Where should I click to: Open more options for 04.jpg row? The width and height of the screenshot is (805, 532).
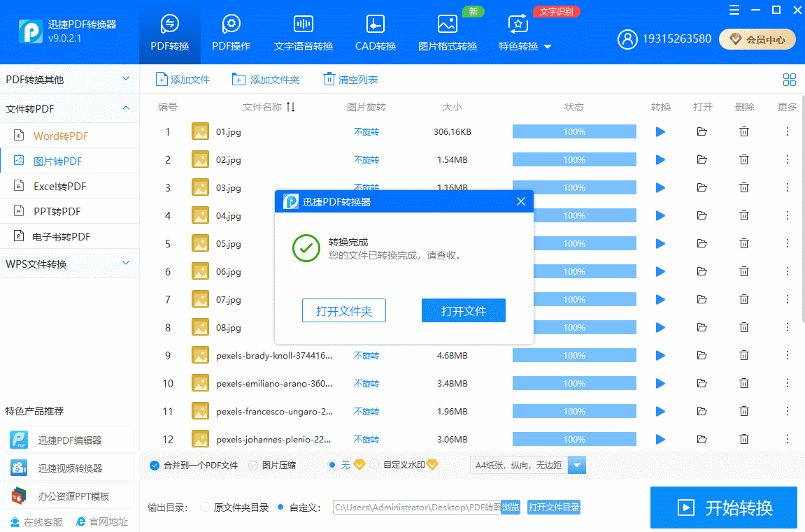click(x=787, y=215)
